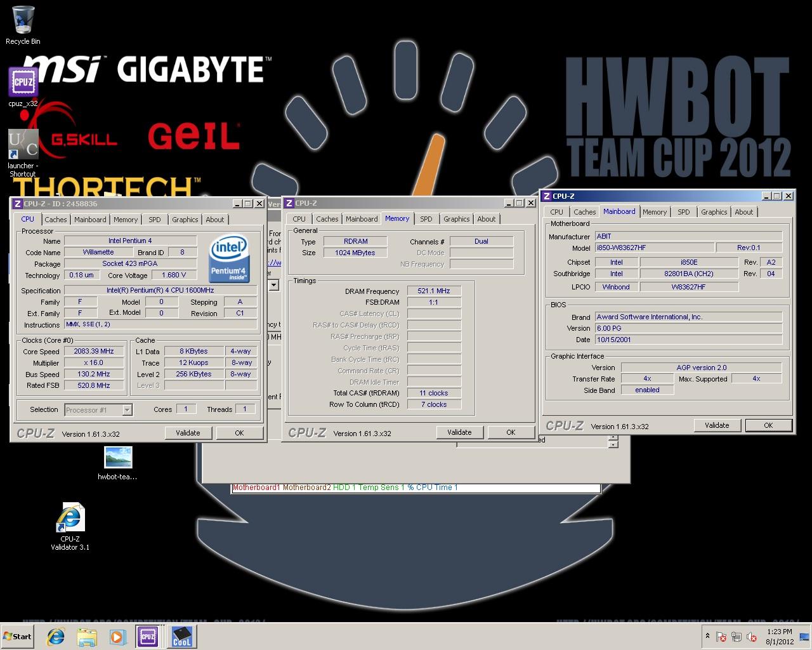Click the Show desktop strip on the taskbar

tap(804, 637)
